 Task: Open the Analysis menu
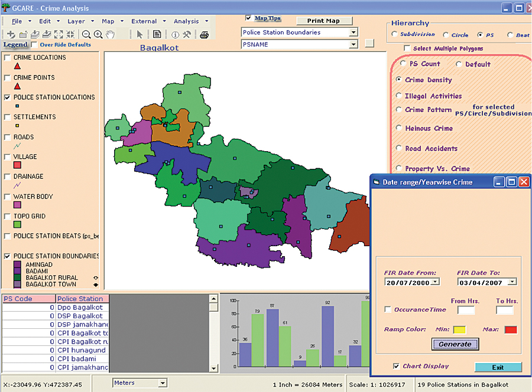click(186, 21)
